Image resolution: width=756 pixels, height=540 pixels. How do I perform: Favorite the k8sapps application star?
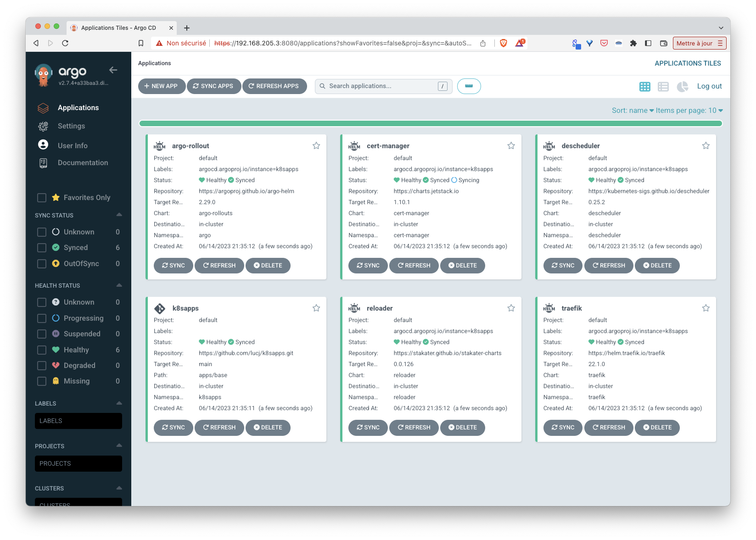coord(316,308)
